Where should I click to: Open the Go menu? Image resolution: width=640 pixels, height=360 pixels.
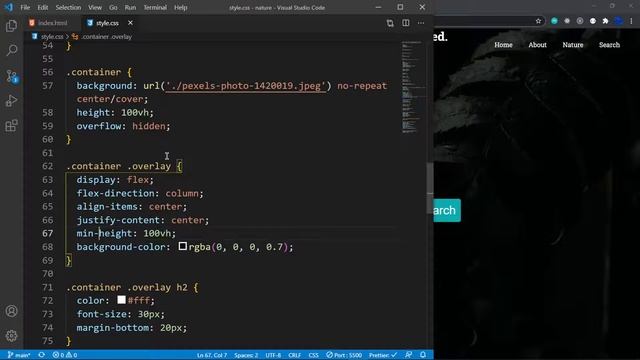[113, 7]
